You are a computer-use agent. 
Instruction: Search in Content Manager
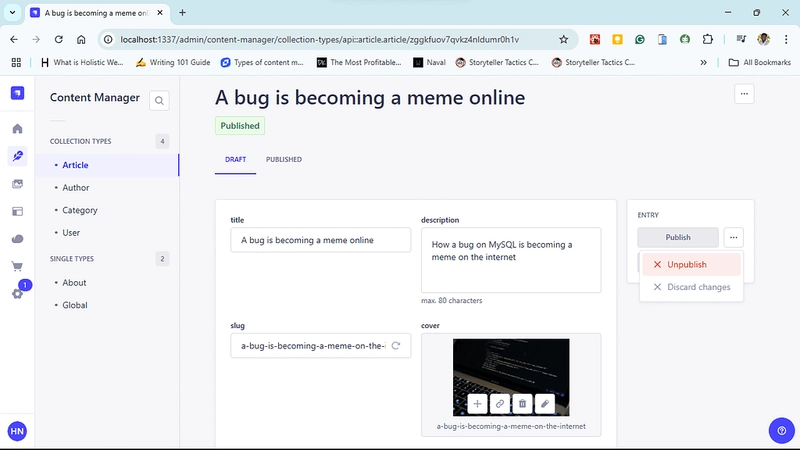pyautogui.click(x=159, y=101)
